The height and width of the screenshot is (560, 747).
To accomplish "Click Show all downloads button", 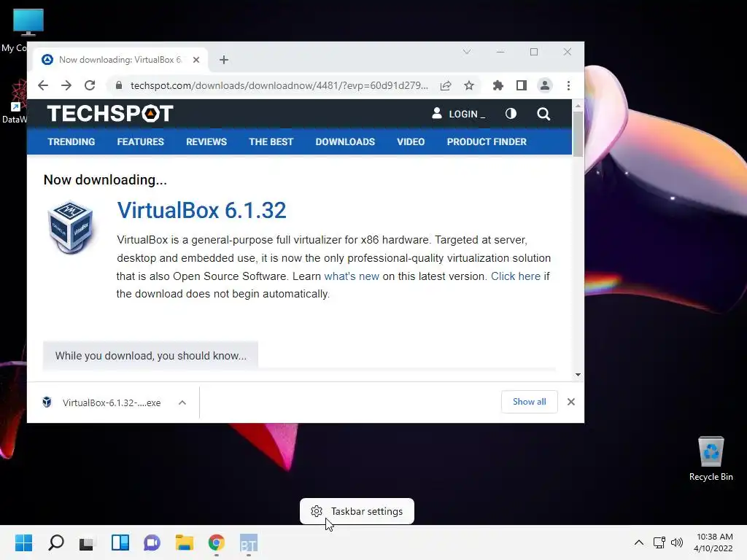I will coord(530,402).
